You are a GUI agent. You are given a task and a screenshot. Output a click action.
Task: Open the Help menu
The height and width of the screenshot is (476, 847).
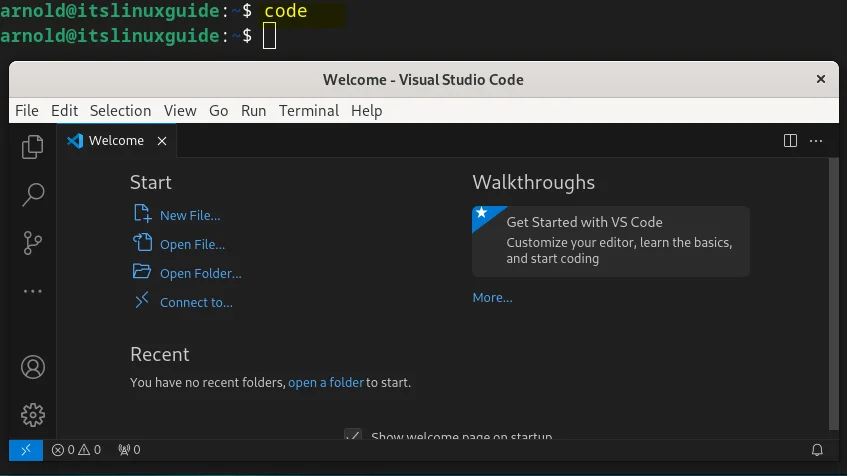tap(366, 111)
